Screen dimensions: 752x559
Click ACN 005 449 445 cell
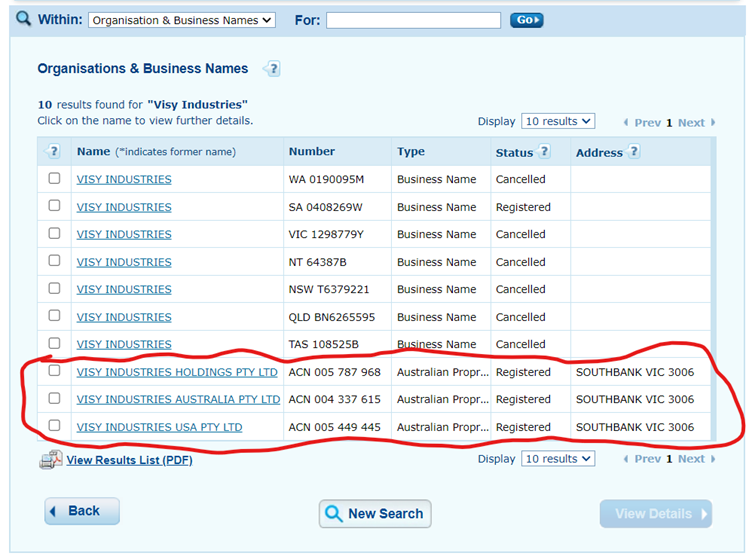coord(335,427)
